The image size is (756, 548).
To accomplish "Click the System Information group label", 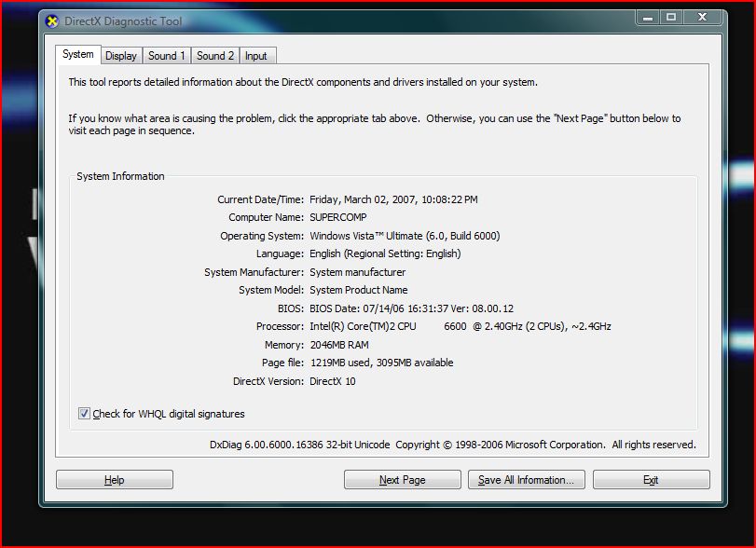I will click(120, 176).
